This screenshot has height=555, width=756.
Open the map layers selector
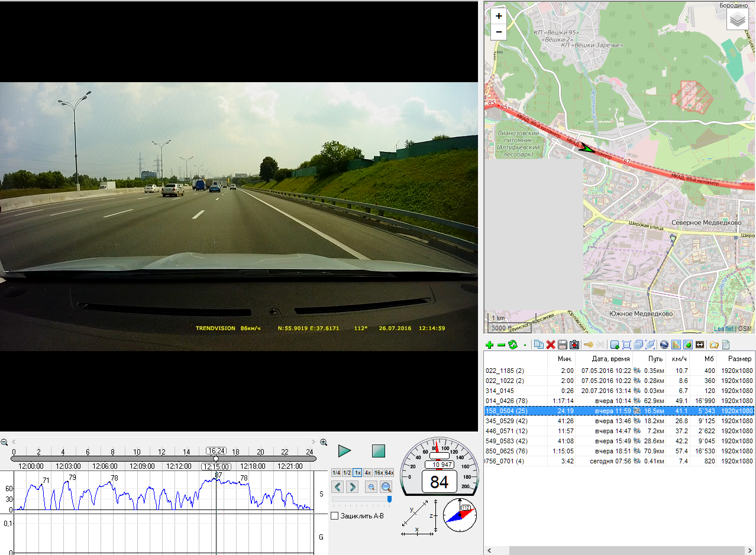[x=736, y=20]
